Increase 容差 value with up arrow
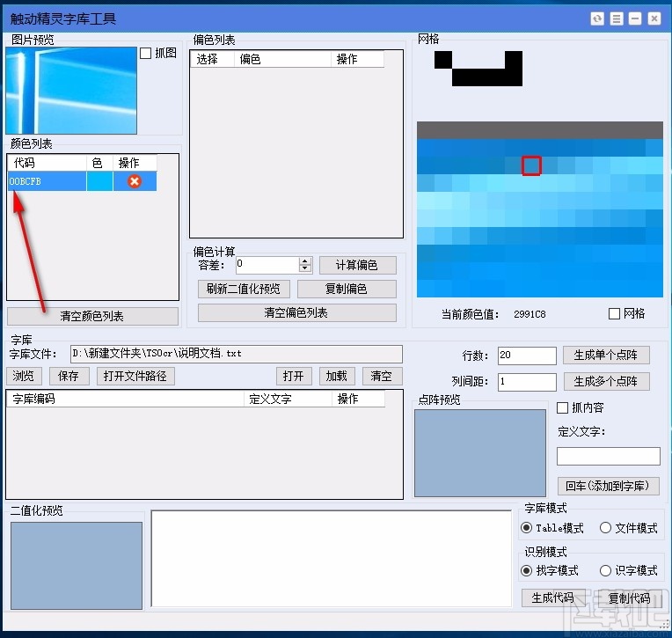This screenshot has width=672, height=638. [x=304, y=261]
